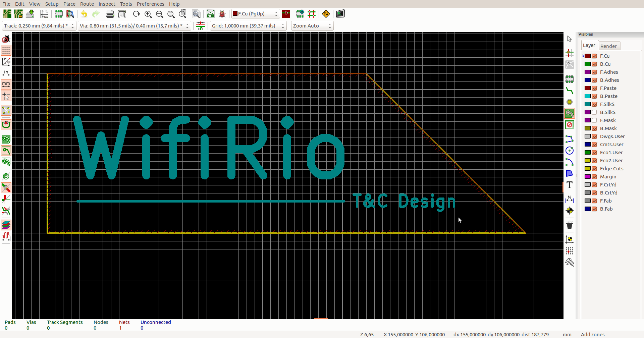
Task: Select the Add dimension tool
Action: point(570,199)
